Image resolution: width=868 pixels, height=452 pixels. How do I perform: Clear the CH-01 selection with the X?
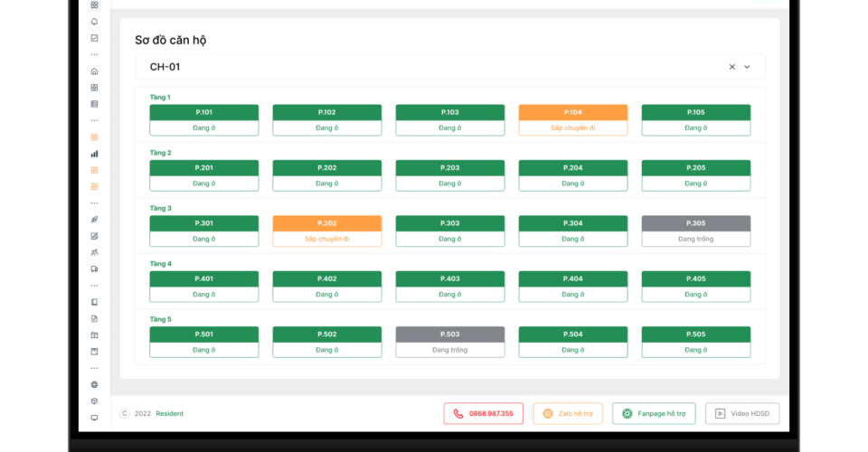click(x=731, y=67)
